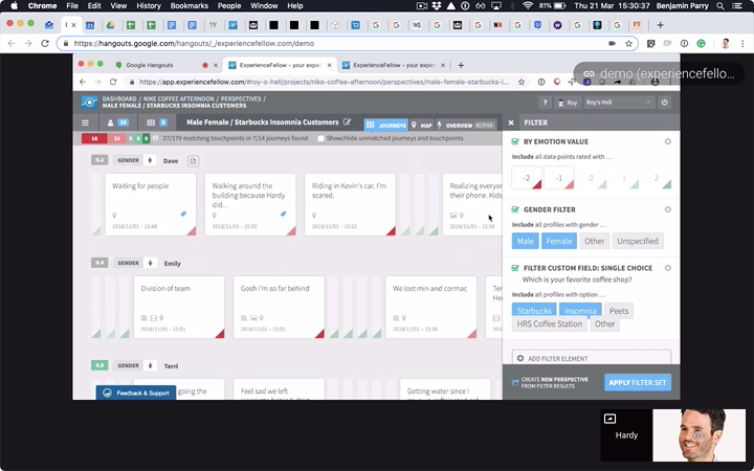Viewport: 754px width, 471px height.
Task: Toggle the Gender Filter checkbox
Action: [515, 209]
